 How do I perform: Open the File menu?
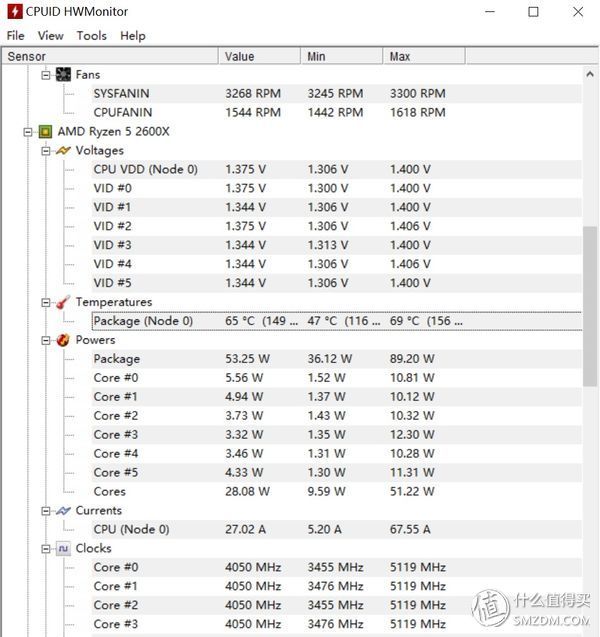coord(15,36)
